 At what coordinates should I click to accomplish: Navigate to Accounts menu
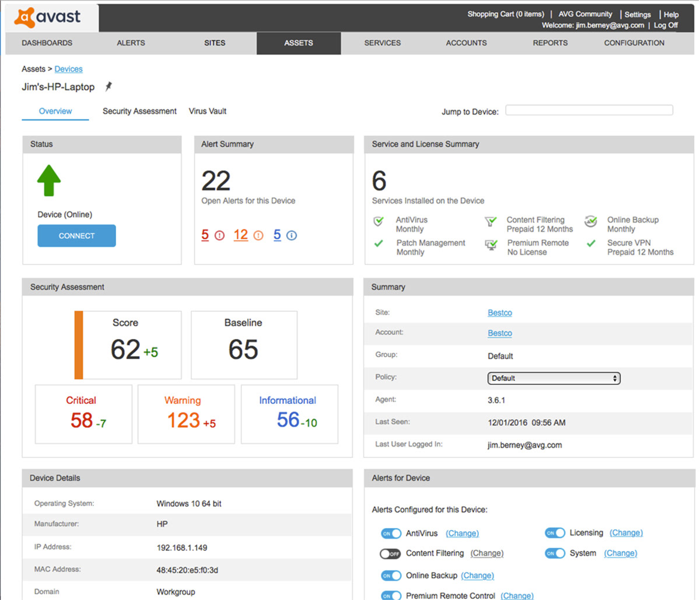[x=466, y=43]
